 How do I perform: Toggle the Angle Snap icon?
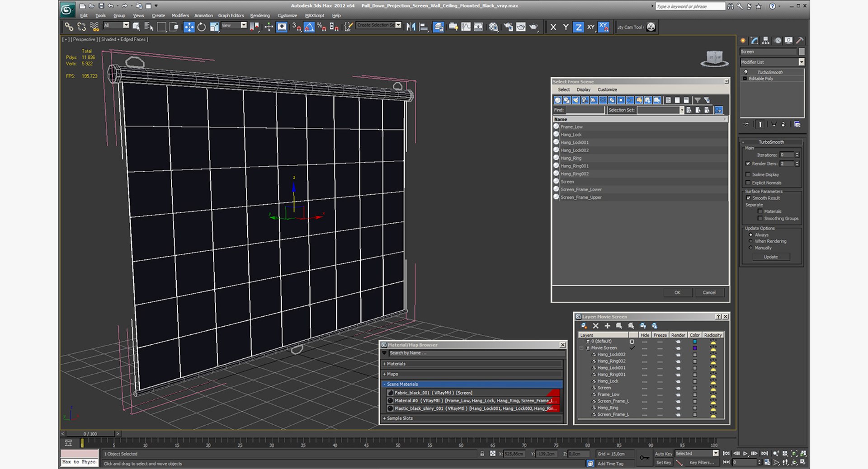[x=309, y=27]
